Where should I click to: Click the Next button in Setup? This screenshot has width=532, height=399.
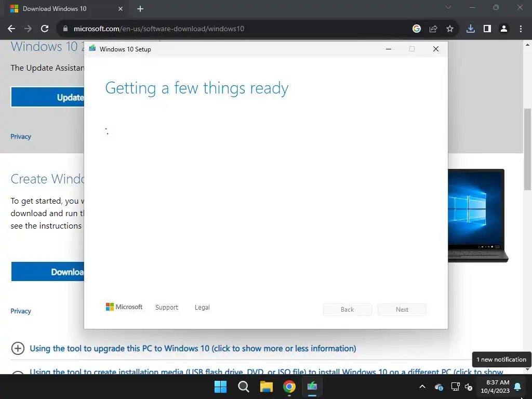(x=402, y=310)
